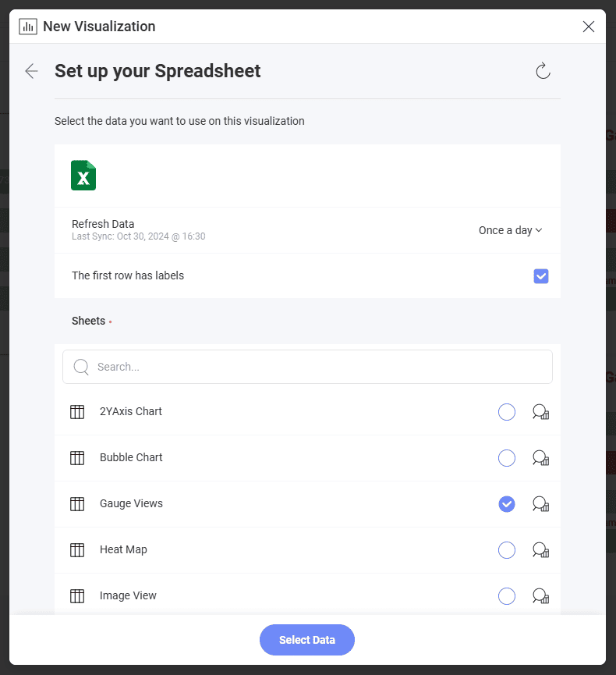Click the Select Data button
Screen dimensions: 616x675
[x=307, y=640]
